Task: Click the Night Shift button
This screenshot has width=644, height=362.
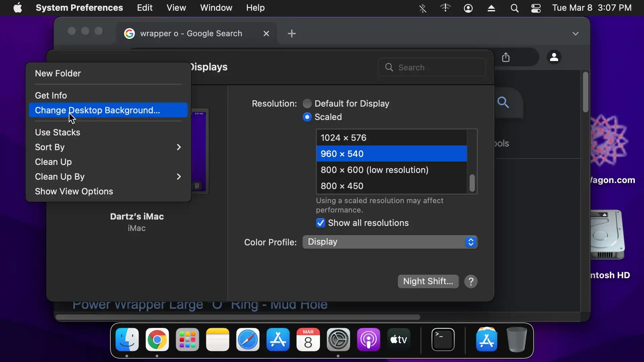Action: click(428, 282)
